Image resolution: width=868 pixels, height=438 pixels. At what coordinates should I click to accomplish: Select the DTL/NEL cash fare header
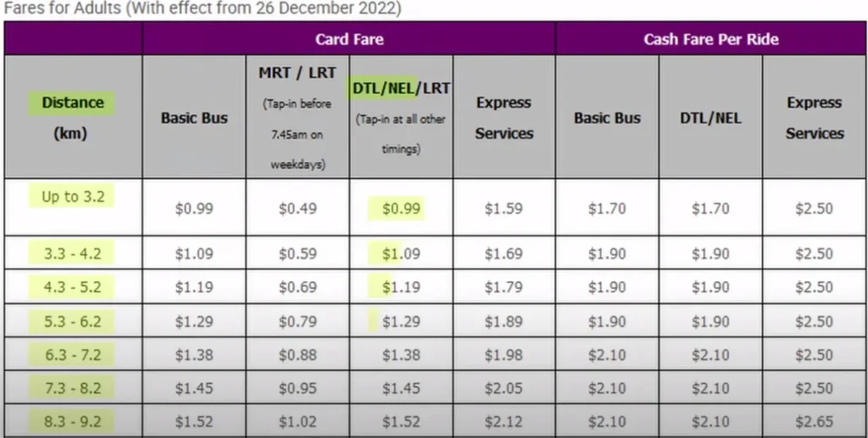pos(711,118)
